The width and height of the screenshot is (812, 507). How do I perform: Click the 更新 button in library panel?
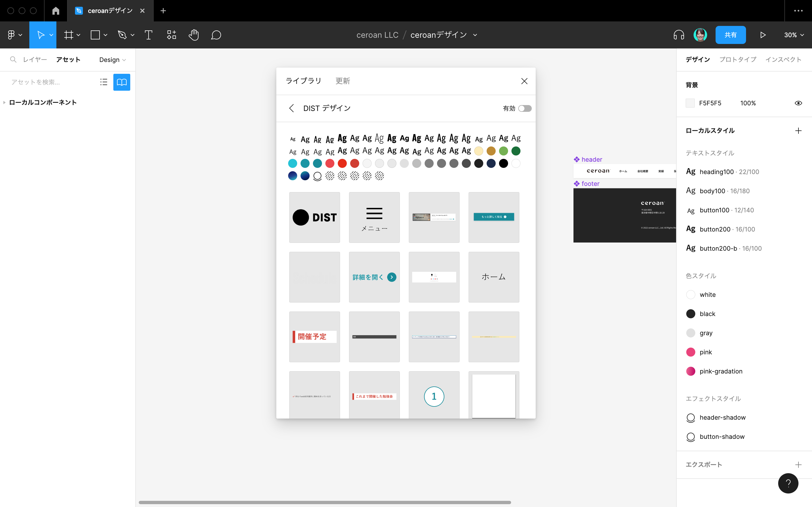click(342, 81)
